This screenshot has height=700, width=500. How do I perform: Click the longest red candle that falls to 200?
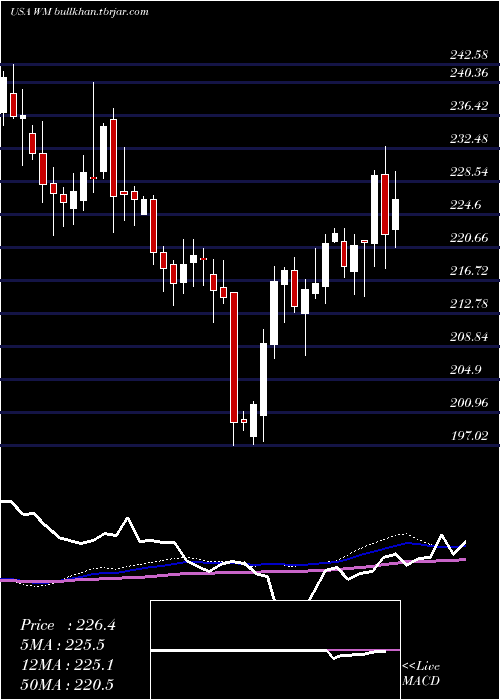click(234, 357)
